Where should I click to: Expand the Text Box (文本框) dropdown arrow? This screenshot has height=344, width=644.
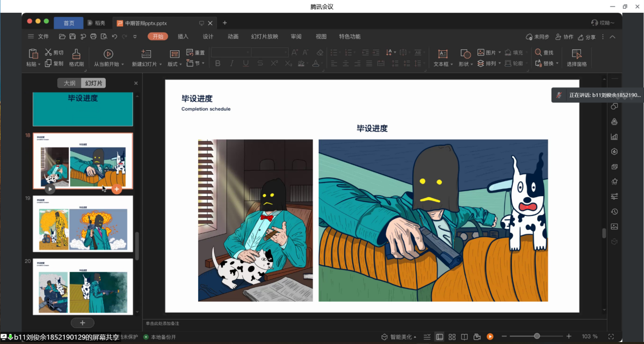coord(451,65)
